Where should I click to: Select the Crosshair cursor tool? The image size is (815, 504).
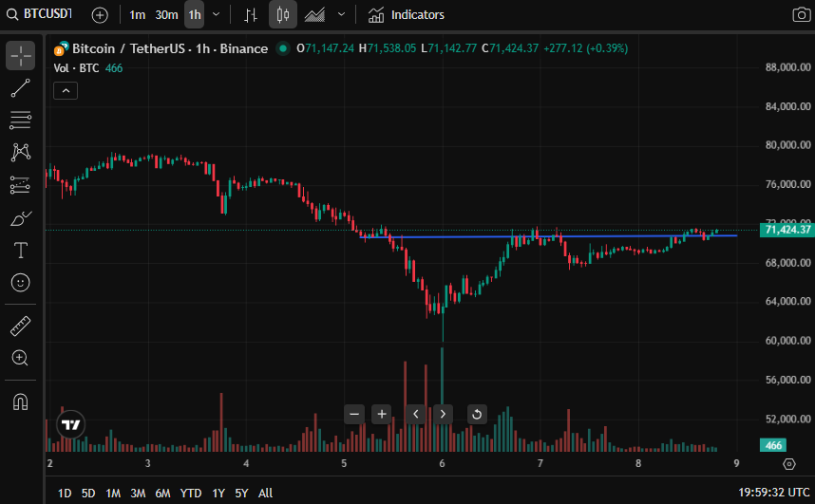20,56
